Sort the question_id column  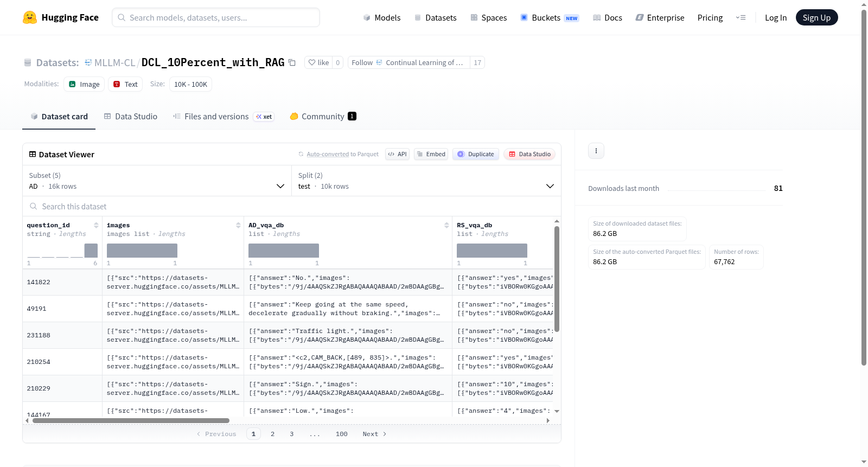tap(96, 225)
